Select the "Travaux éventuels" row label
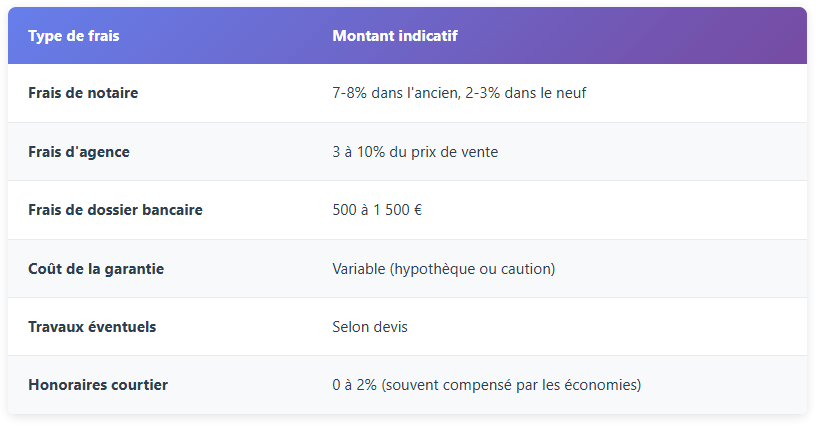This screenshot has width=820, height=426. pyautogui.click(x=92, y=327)
